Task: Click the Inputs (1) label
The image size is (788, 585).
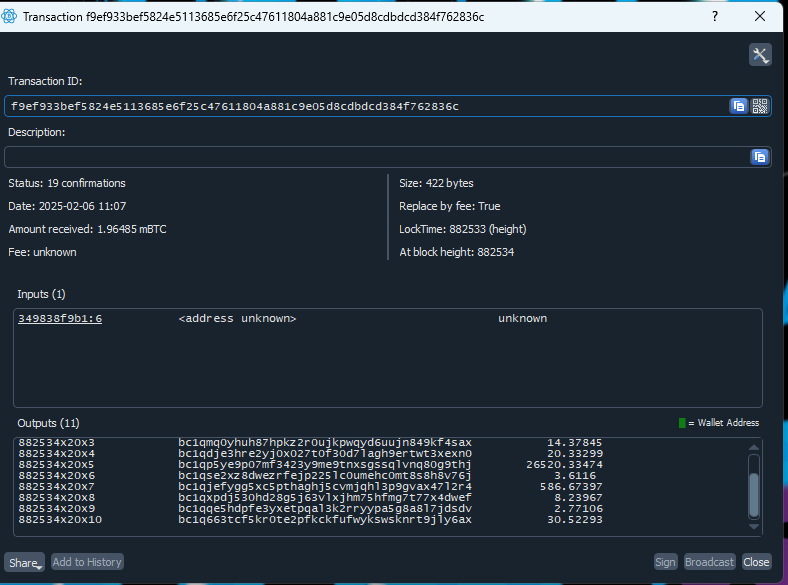Action: [x=41, y=294]
